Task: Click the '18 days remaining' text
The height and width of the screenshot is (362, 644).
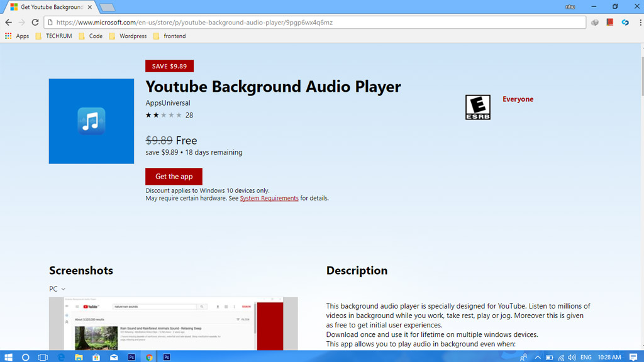Action: [x=214, y=152]
